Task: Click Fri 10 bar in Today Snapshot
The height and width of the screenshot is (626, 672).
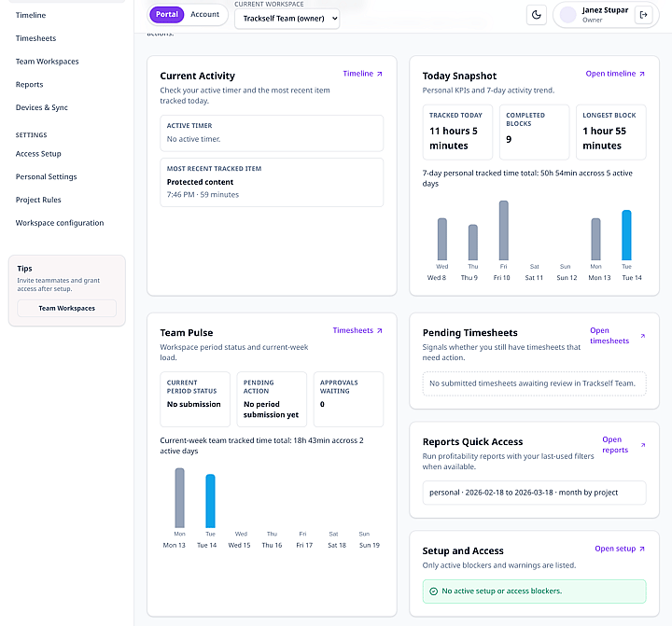Action: point(504,230)
